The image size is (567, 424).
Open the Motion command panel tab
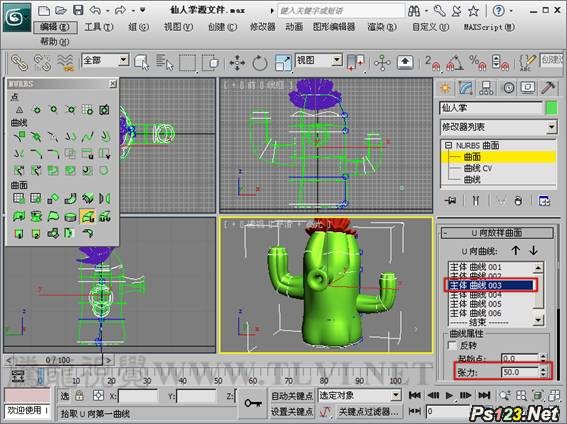508,88
